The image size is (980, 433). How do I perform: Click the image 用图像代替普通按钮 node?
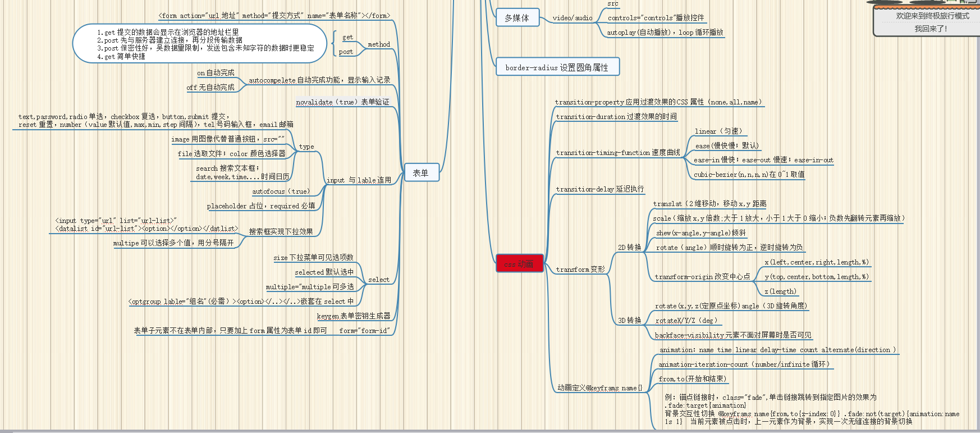coord(228,139)
